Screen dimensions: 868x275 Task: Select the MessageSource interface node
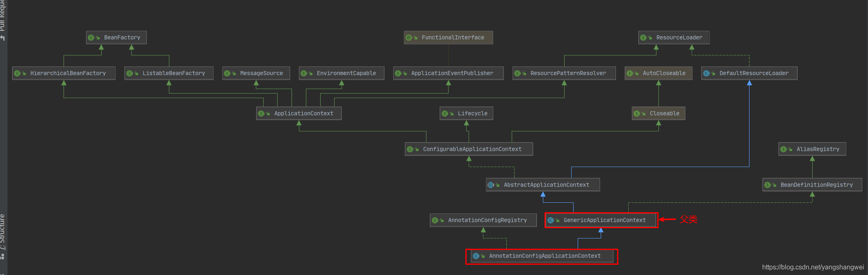point(261,73)
